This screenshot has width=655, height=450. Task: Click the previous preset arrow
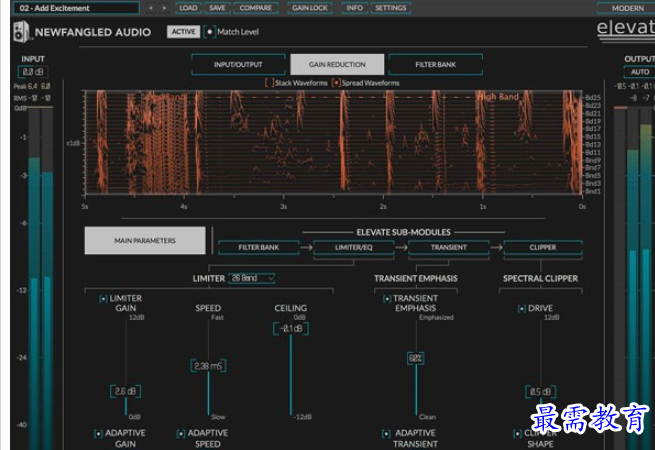click(151, 8)
